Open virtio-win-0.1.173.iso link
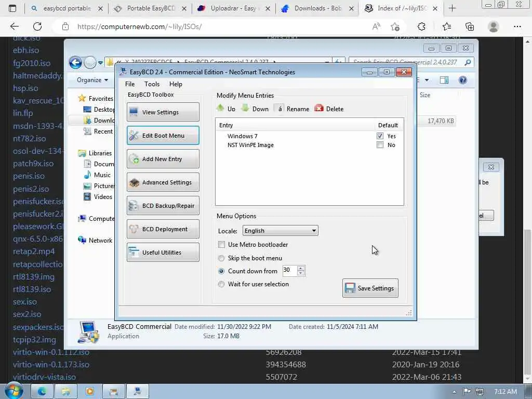This screenshot has height=399, width=532. coord(51,364)
